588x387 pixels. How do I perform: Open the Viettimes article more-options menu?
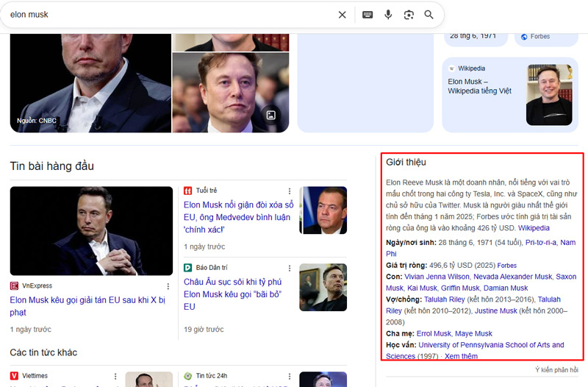coord(115,376)
